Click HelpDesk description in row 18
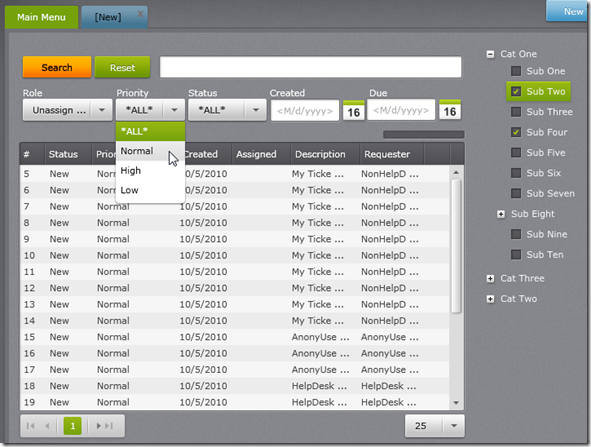Image resolution: width=591 pixels, height=447 pixels. click(x=319, y=386)
